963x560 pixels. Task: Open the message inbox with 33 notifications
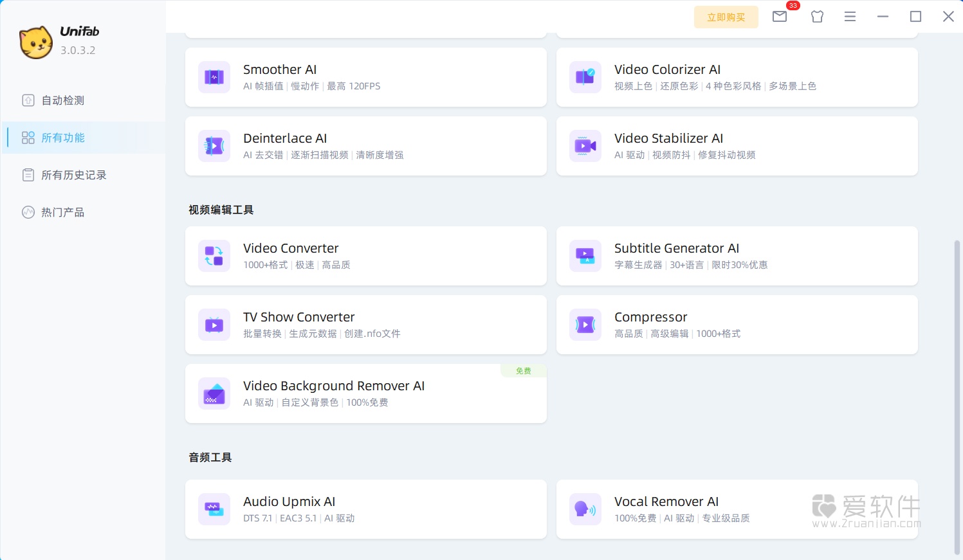point(780,17)
